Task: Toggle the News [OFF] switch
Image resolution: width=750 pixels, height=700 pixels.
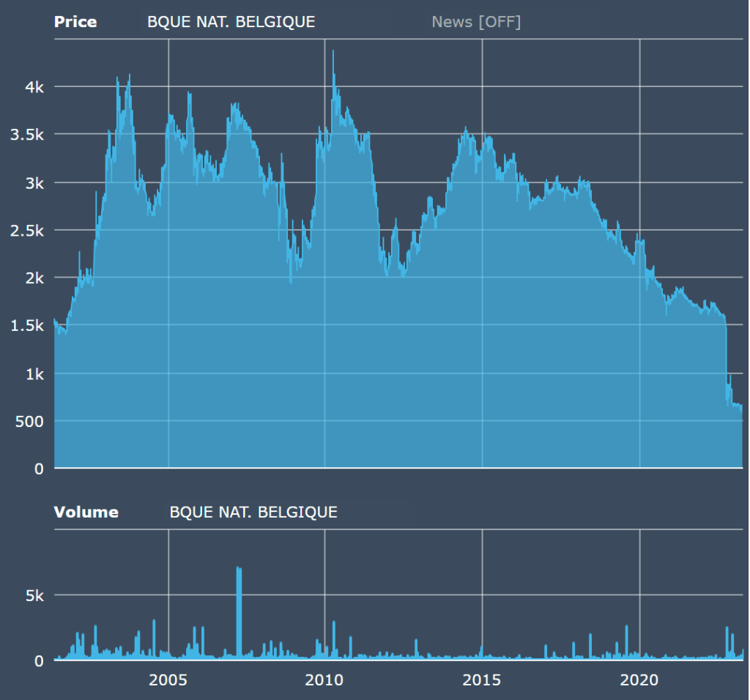Action: point(476,22)
